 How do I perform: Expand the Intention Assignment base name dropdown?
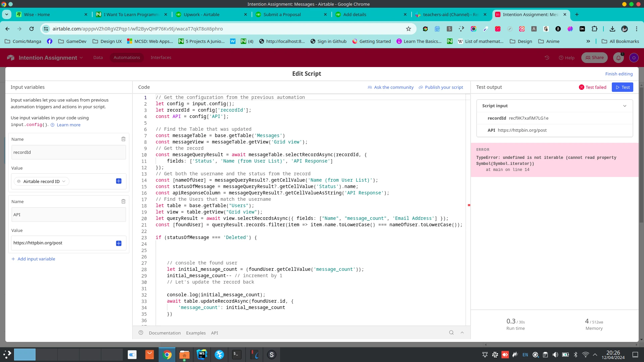pos(82,58)
